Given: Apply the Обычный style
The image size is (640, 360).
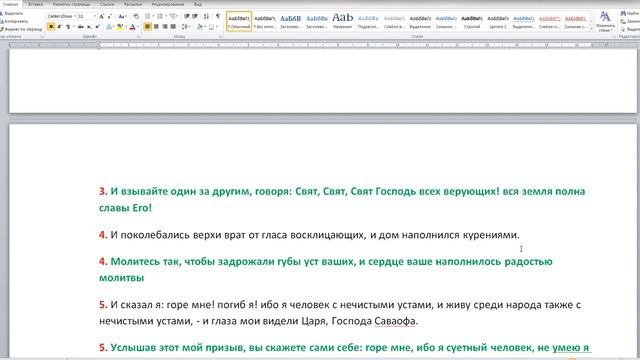Looking at the screenshot, I should click(x=239, y=21).
